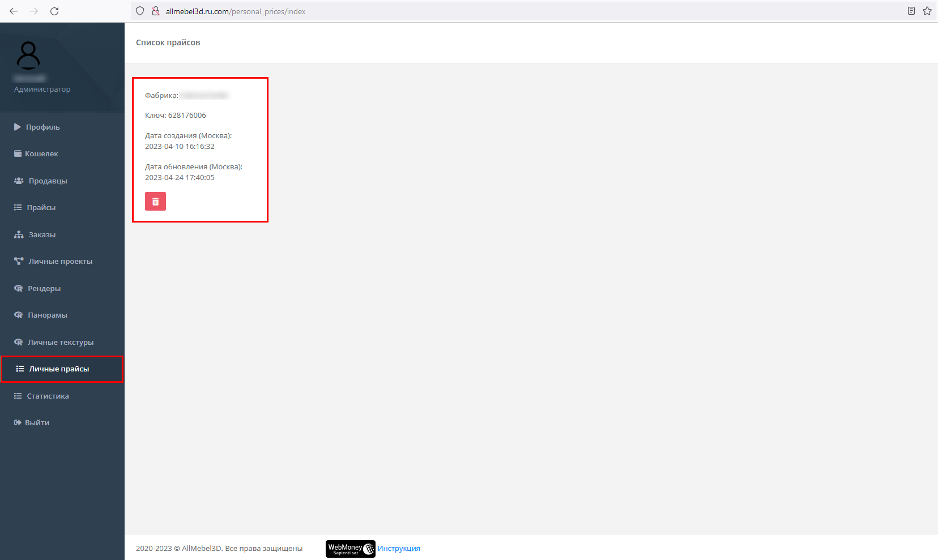
Task: Click the sitemap icon beside Заказы
Action: 19,234
